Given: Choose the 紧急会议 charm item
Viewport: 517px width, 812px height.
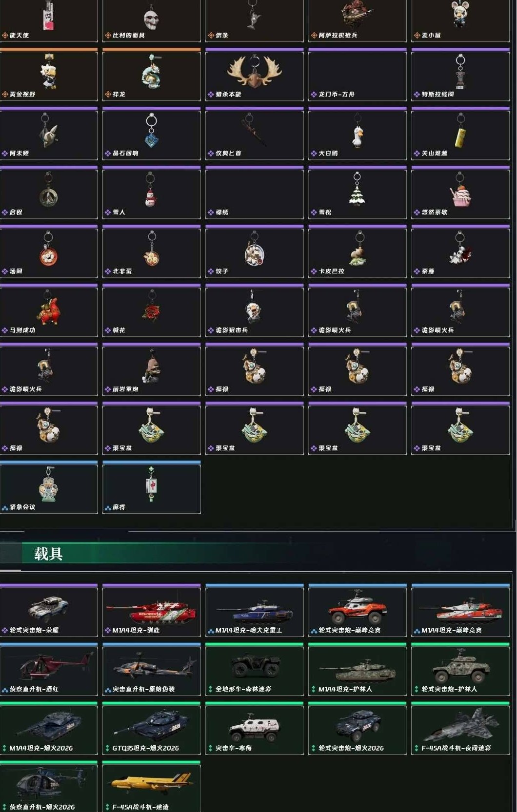Looking at the screenshot, I should click(49, 488).
